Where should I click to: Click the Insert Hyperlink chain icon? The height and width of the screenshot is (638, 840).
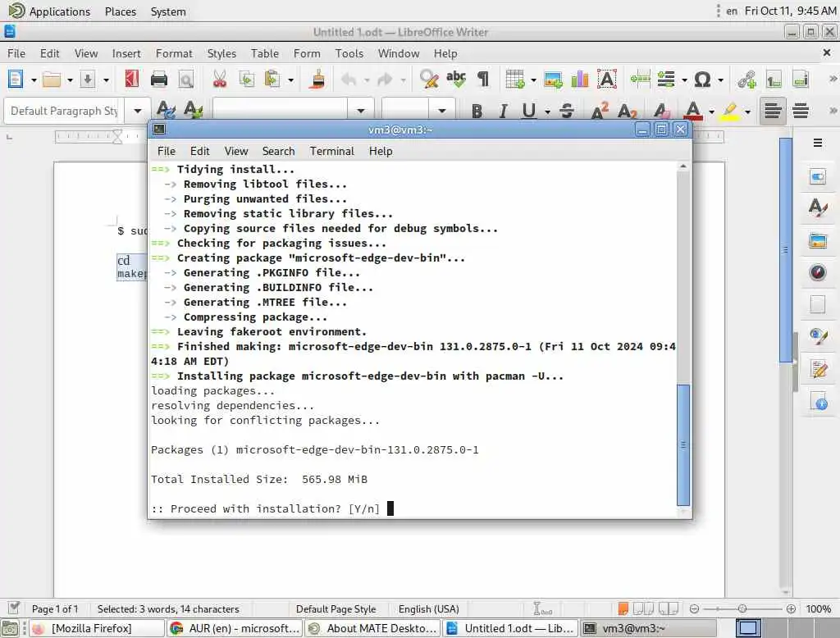coord(746,80)
